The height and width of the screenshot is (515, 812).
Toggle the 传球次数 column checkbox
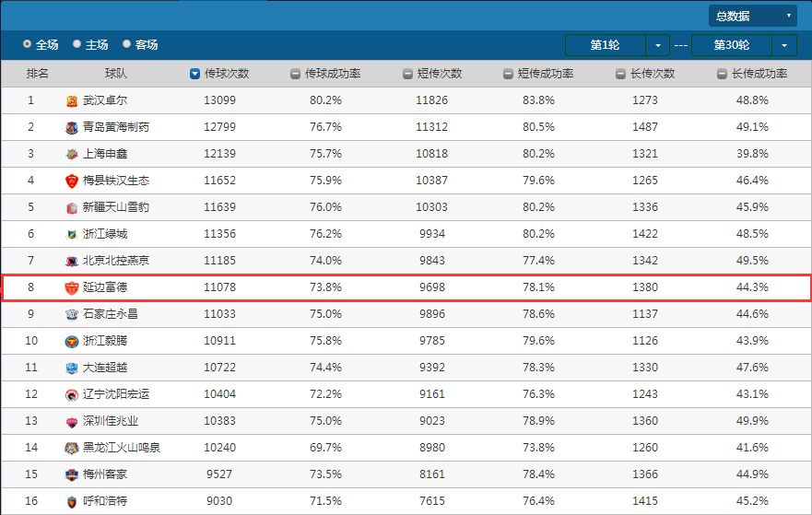click(194, 74)
